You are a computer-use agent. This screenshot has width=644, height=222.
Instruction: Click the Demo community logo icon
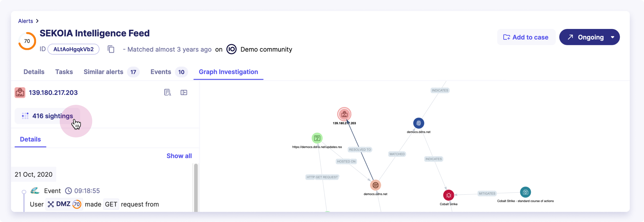tap(232, 49)
